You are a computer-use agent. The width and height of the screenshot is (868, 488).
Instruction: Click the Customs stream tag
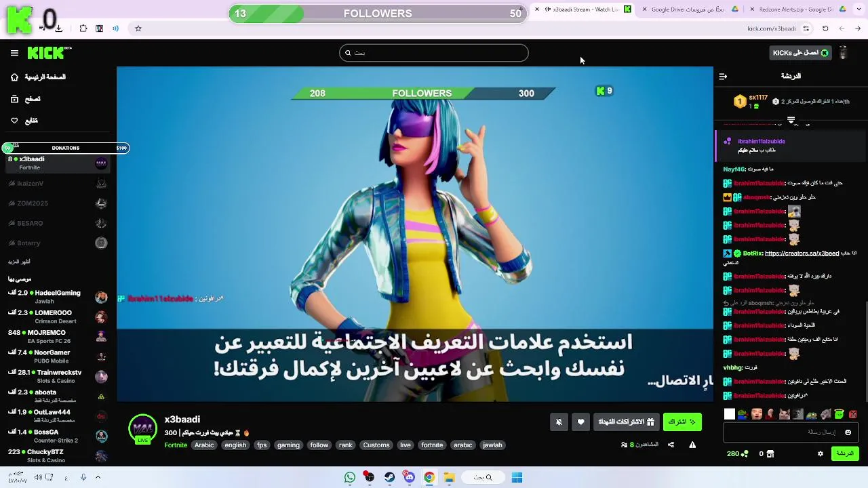pyautogui.click(x=376, y=445)
